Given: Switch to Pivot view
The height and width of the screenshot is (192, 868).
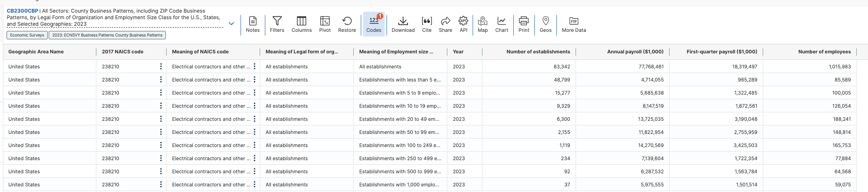Looking at the screenshot, I should click(x=325, y=24).
